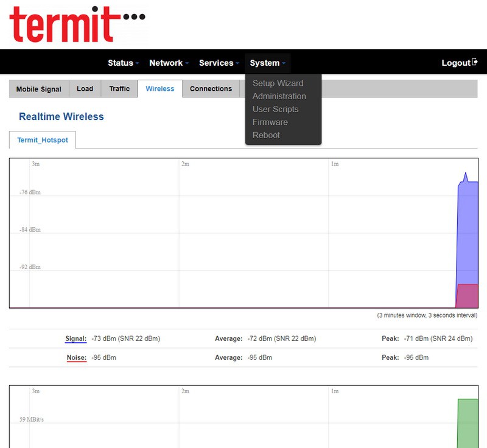Switch to the Mobile Signal tab
Screen dimensions: 487x448
(x=38, y=89)
